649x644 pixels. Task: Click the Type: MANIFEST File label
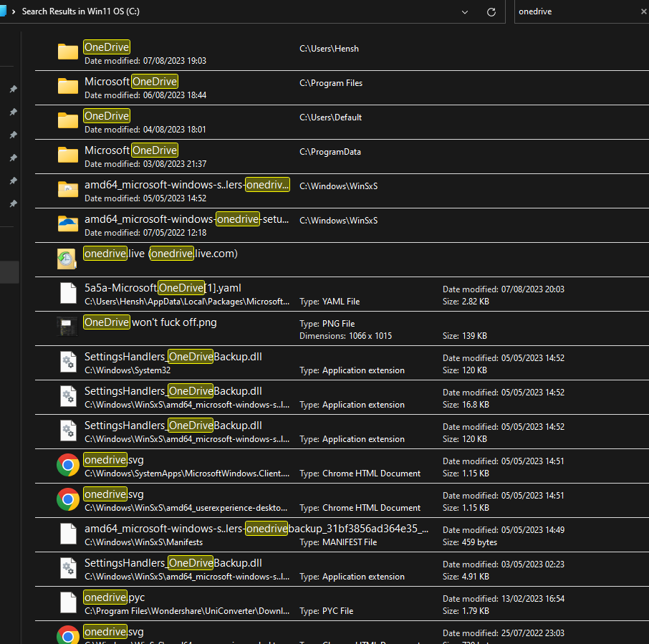tap(338, 542)
